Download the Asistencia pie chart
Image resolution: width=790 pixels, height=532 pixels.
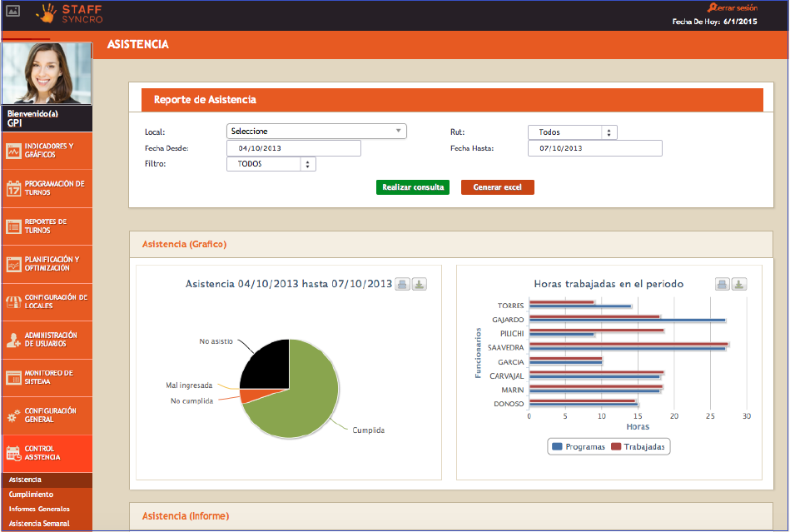click(419, 284)
